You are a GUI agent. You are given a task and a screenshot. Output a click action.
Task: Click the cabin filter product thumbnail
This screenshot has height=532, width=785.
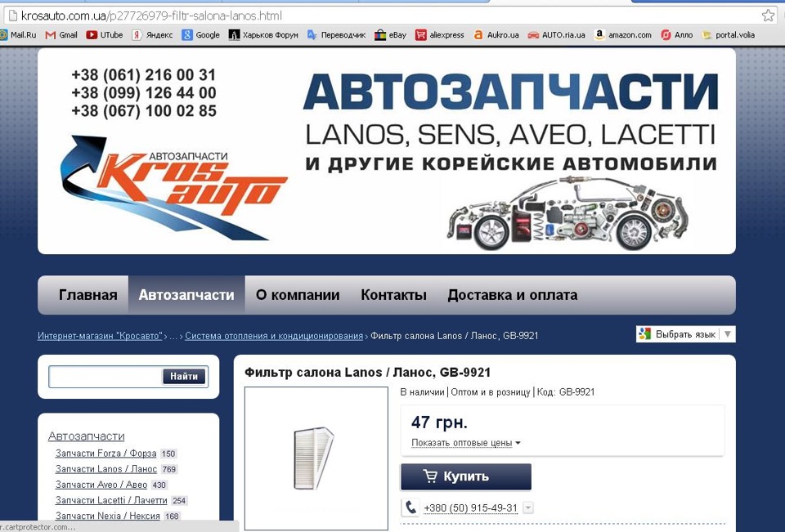pos(316,458)
